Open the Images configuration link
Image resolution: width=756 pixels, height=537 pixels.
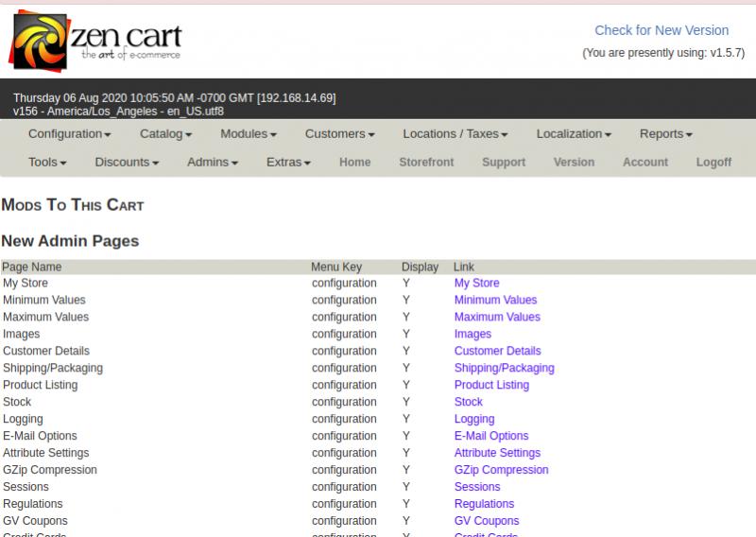(x=472, y=334)
